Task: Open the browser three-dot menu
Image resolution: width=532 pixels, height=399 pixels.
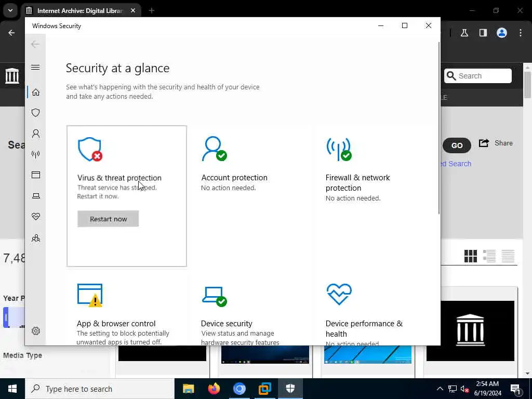Action: [521, 33]
